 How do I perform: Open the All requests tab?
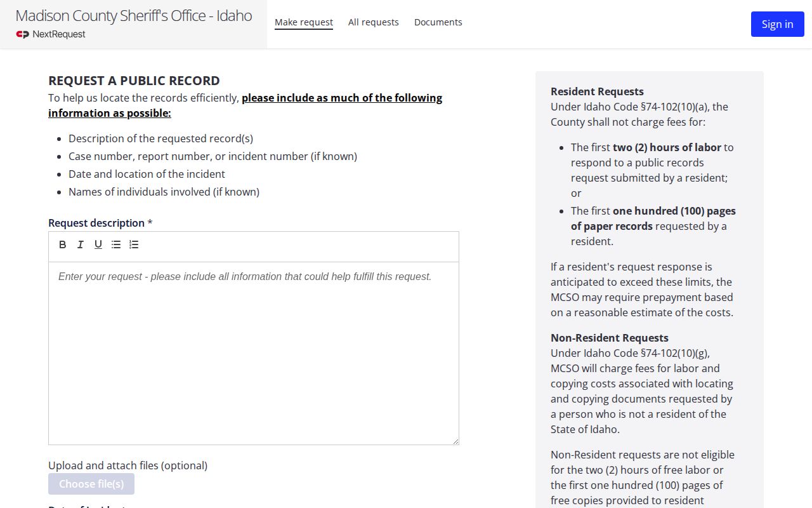pos(374,22)
